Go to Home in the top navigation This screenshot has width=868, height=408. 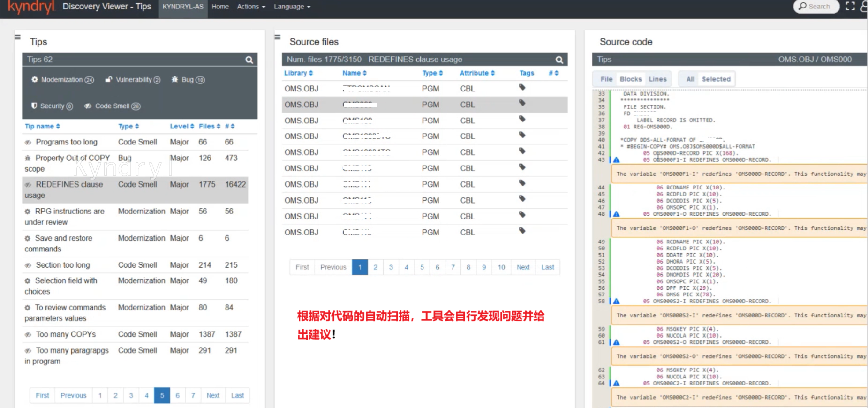pyautogui.click(x=220, y=7)
